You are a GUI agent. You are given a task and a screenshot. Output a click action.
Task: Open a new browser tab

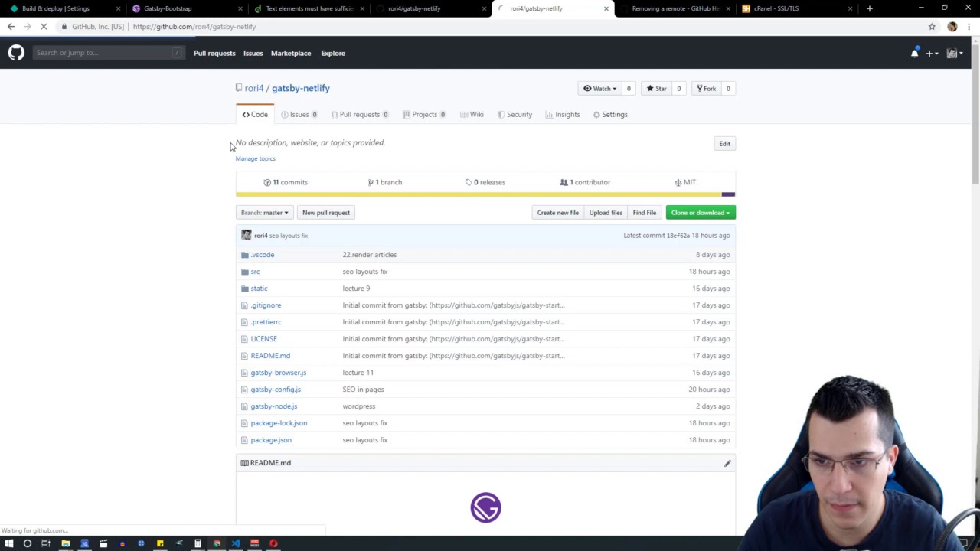869,8
